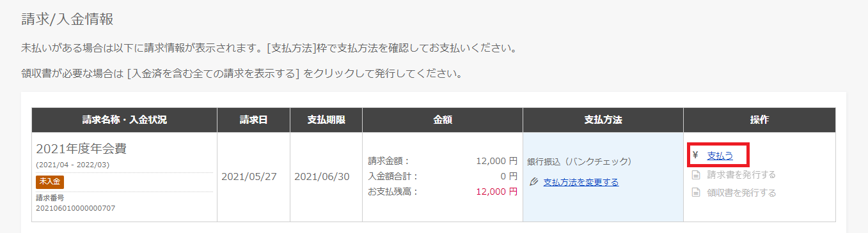868x233 pixels.
Task: Open the 支払方法を変更する link
Action: [x=581, y=182]
